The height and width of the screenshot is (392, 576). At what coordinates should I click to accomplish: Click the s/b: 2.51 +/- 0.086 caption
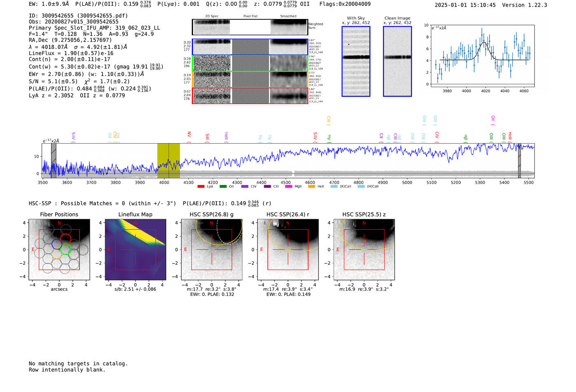point(135,289)
